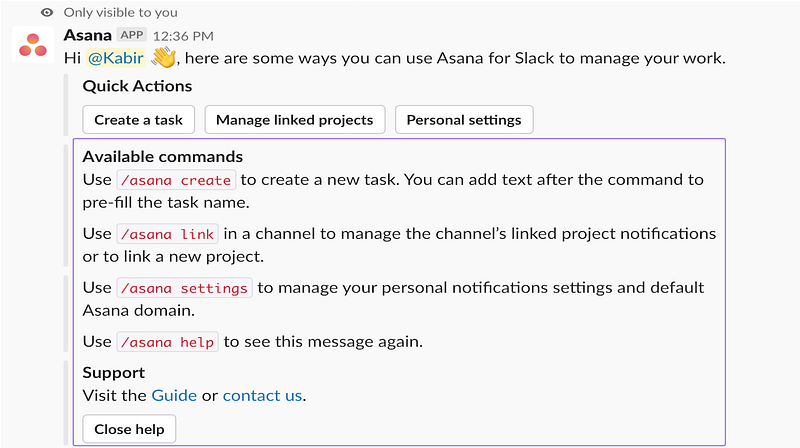Click the /asana create command snippet
This screenshot has height=448, width=800.
click(176, 180)
